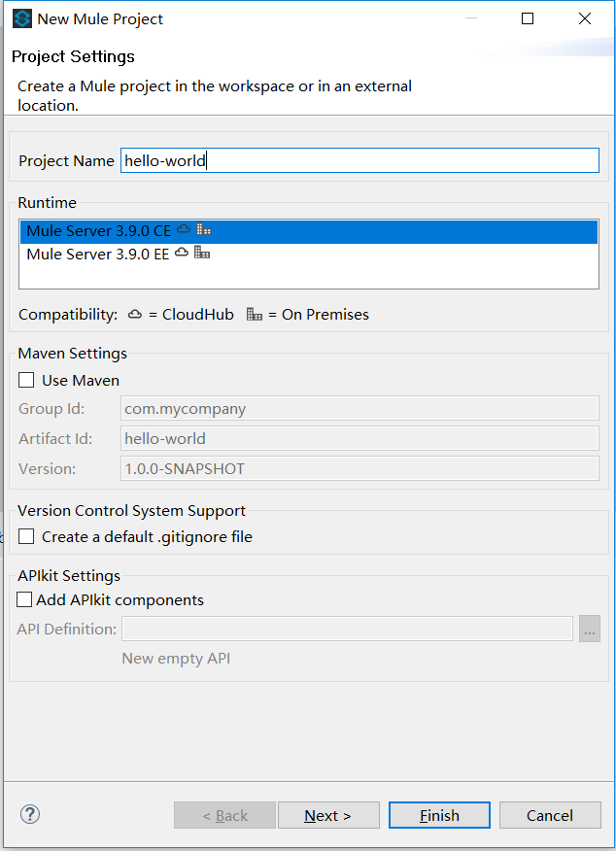Select Mule Server 3.9.0 CE runtime

coord(309,231)
